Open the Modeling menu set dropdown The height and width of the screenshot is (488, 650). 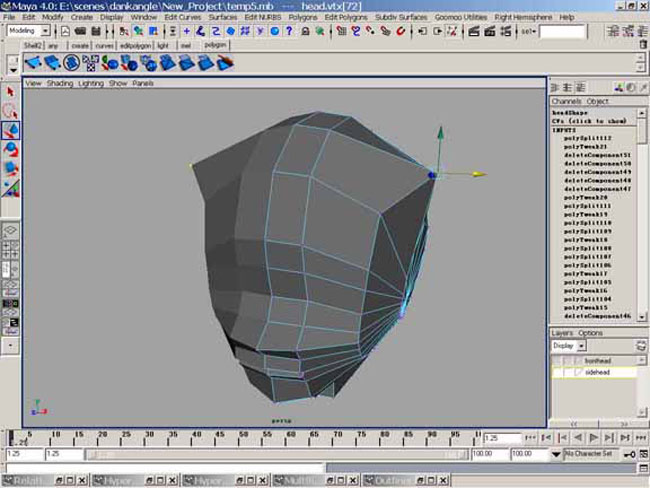point(45,31)
